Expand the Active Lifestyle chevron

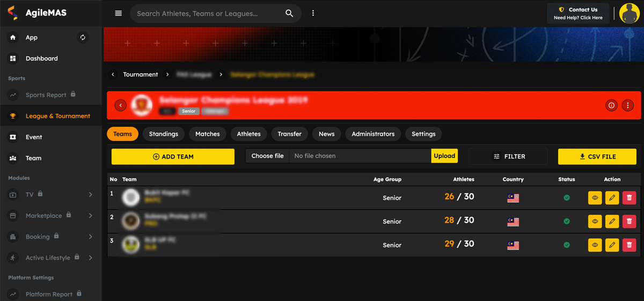pyautogui.click(x=90, y=258)
